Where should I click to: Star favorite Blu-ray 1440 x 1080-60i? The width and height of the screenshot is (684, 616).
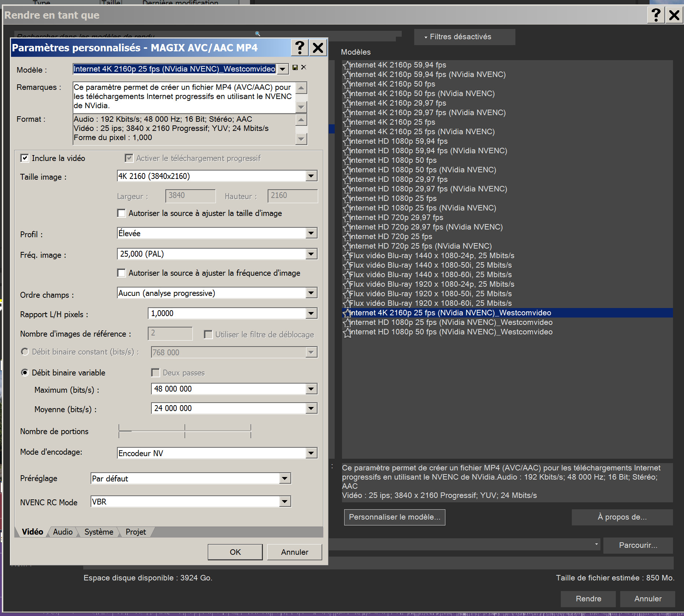(346, 275)
